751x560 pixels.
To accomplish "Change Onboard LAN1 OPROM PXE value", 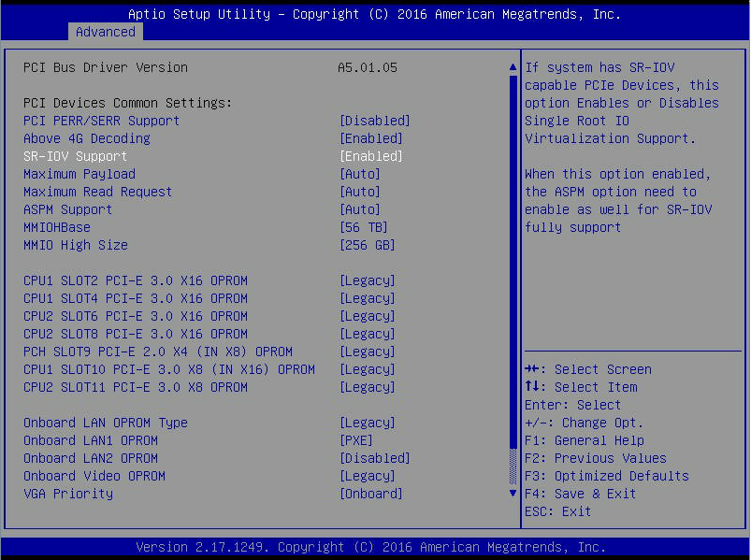I will coord(356,440).
